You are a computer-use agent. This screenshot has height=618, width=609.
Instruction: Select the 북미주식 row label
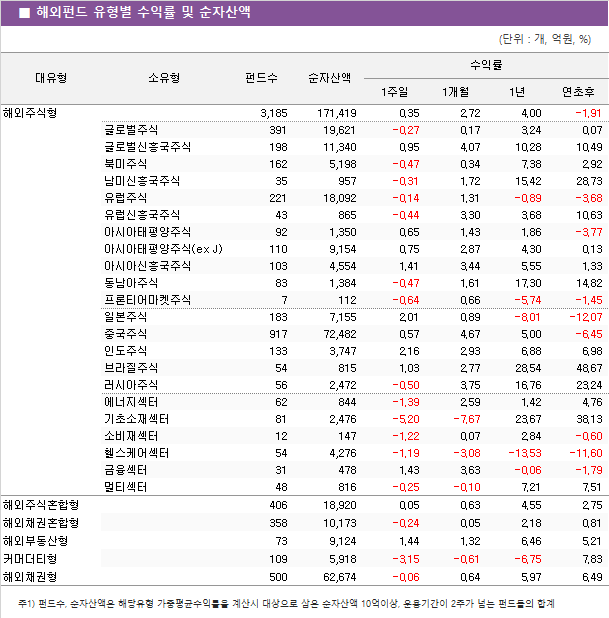point(125,164)
